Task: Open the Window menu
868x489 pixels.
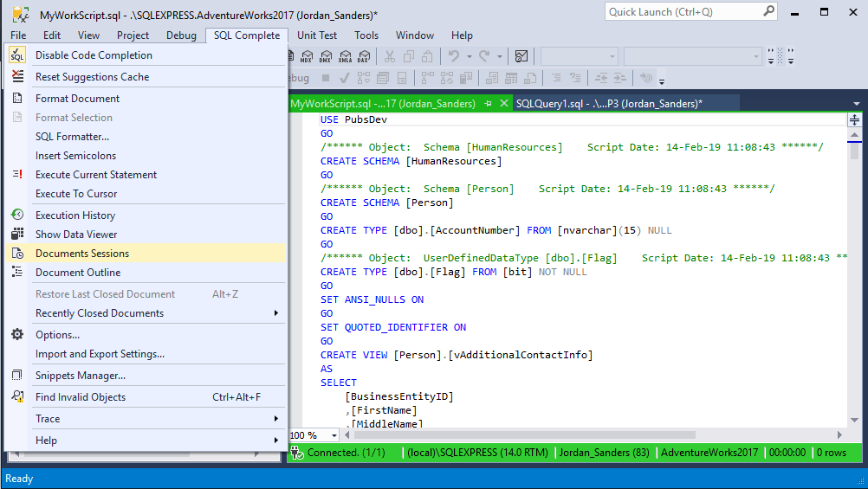Action: coord(415,35)
